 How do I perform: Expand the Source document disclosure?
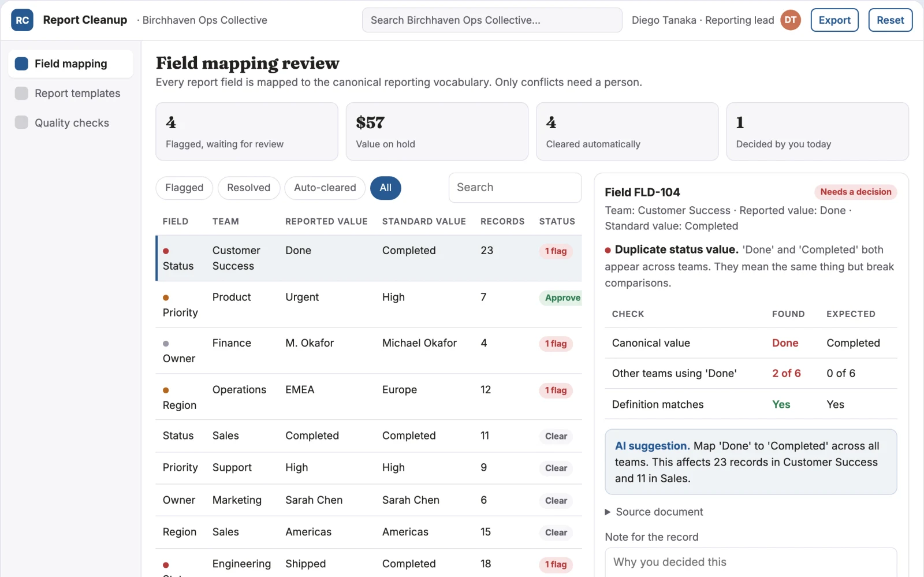pos(654,512)
